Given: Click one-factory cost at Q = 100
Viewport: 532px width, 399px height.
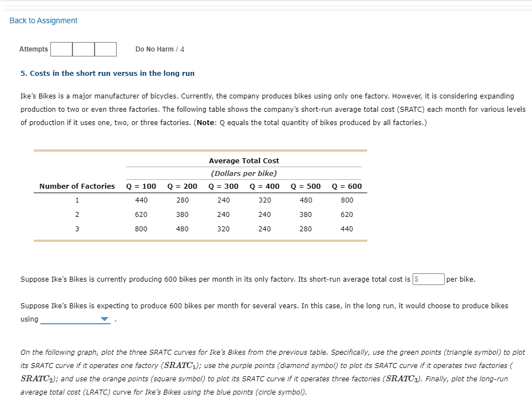Looking at the screenshot, I should (141, 200).
